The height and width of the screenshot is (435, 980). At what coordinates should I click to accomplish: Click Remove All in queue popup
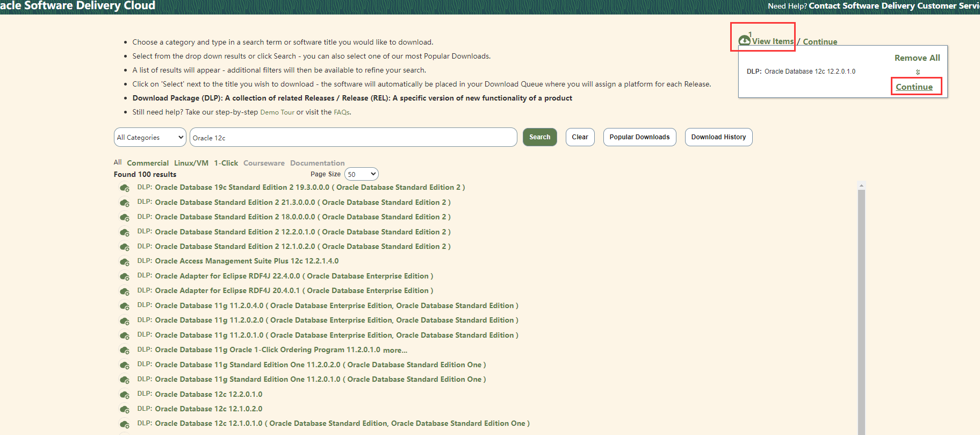point(917,58)
